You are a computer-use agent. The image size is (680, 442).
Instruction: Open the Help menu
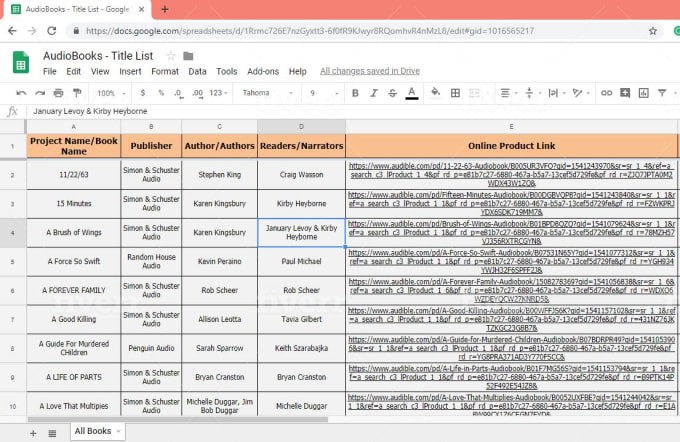click(x=298, y=71)
